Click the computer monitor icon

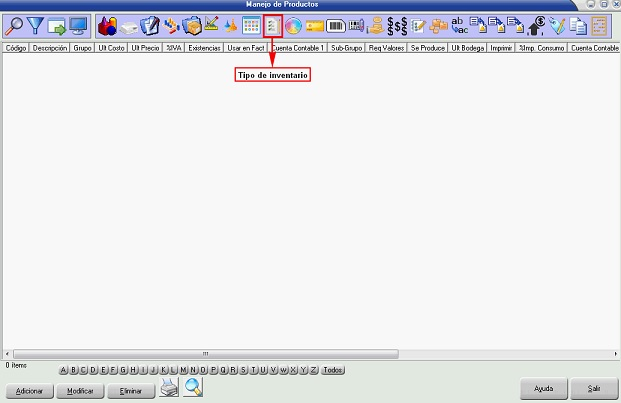click(x=78, y=26)
